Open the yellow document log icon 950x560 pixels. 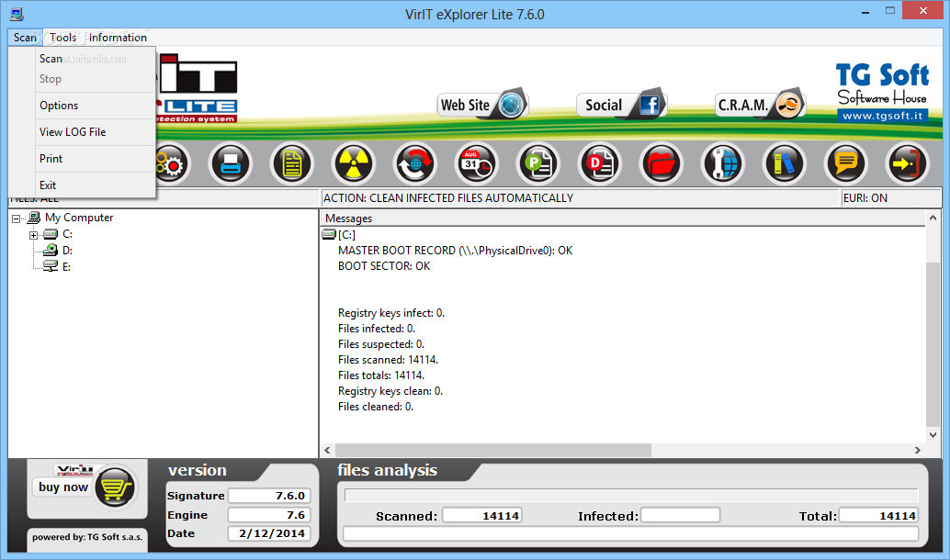click(x=292, y=163)
